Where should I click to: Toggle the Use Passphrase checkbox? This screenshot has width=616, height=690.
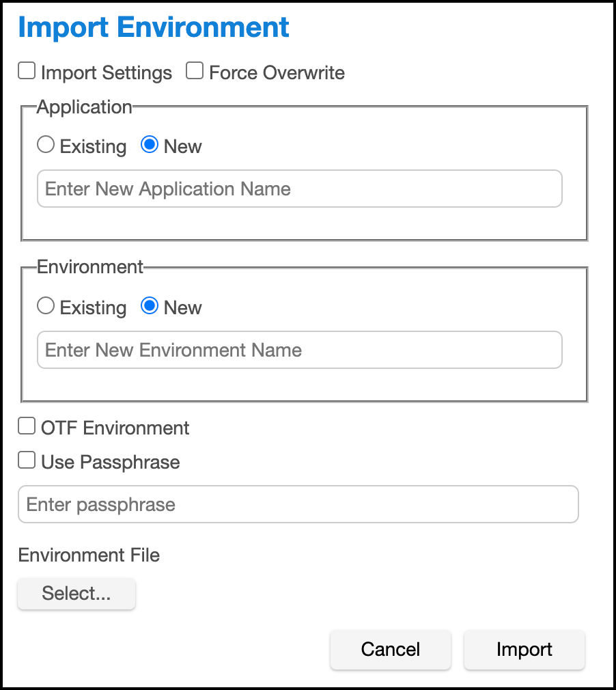click(27, 461)
